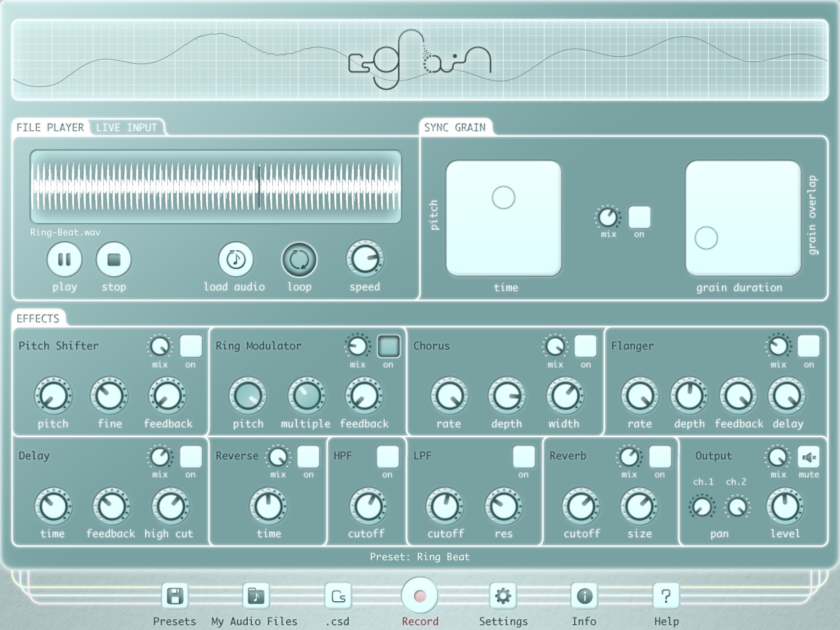Open the Presets floppy disk icon
Image resolution: width=840 pixels, height=630 pixels.
point(175,596)
